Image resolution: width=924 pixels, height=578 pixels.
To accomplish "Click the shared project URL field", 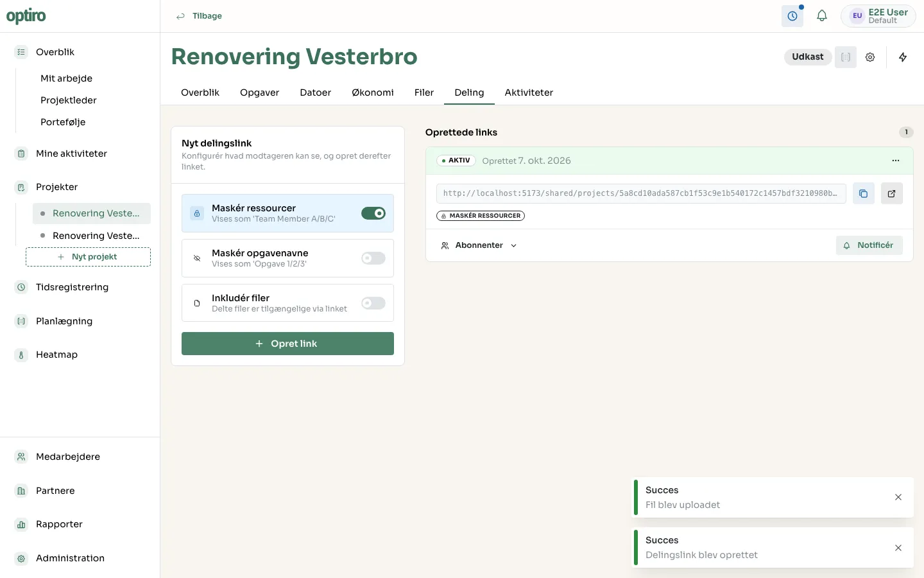I will [x=641, y=193].
